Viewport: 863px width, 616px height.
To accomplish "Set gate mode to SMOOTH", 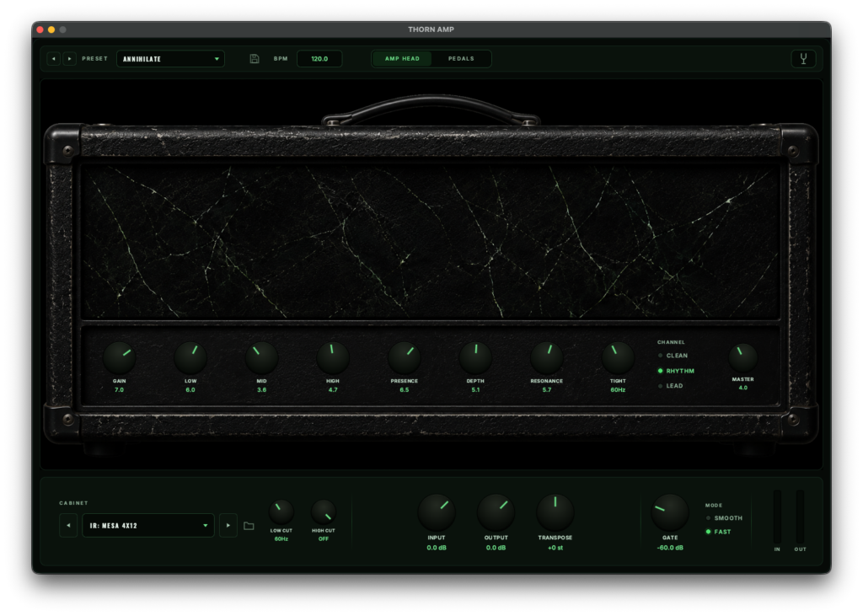I will (x=724, y=518).
